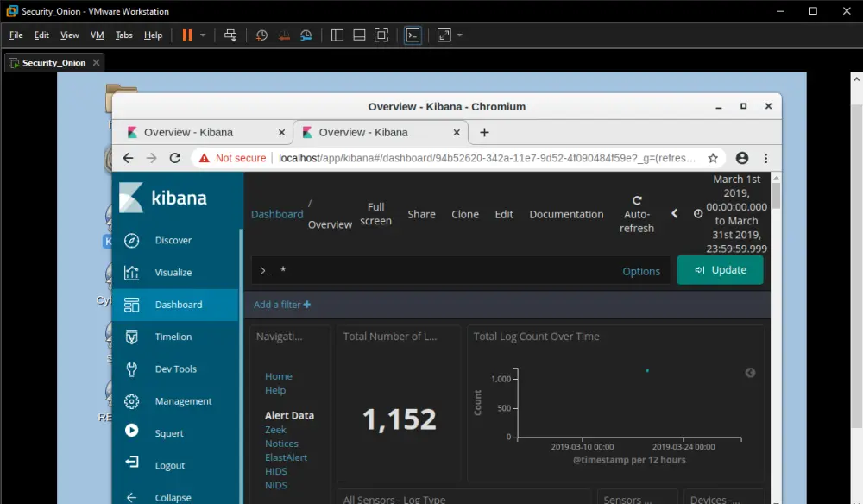This screenshot has height=504, width=863.
Task: Close the second Overview - Kibana tab
Action: 457,133
